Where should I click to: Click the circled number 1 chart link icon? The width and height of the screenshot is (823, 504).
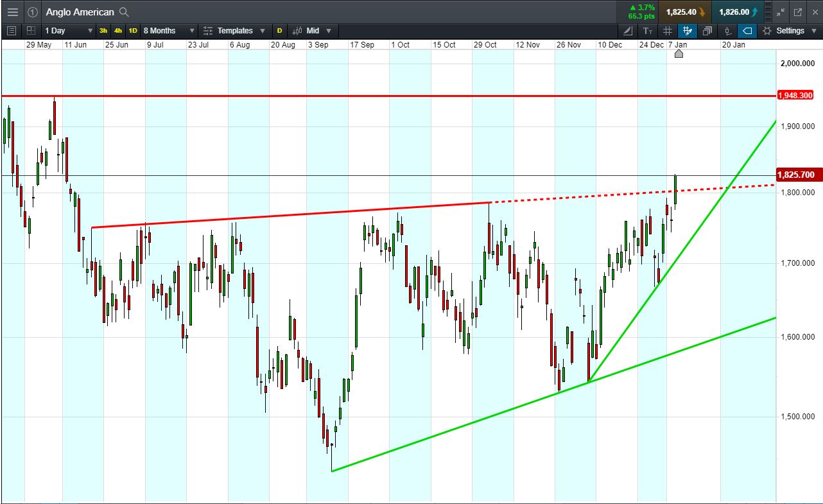click(33, 12)
